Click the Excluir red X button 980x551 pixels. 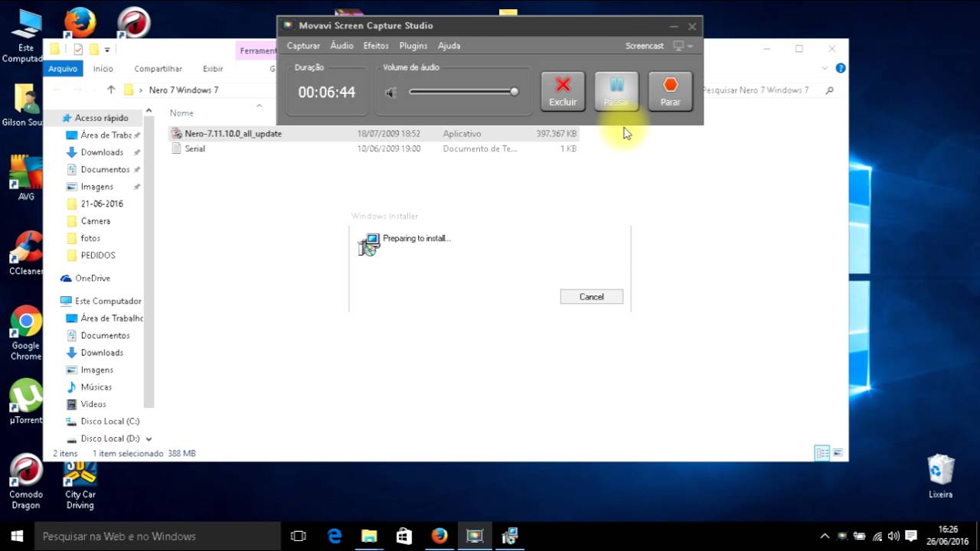[563, 91]
